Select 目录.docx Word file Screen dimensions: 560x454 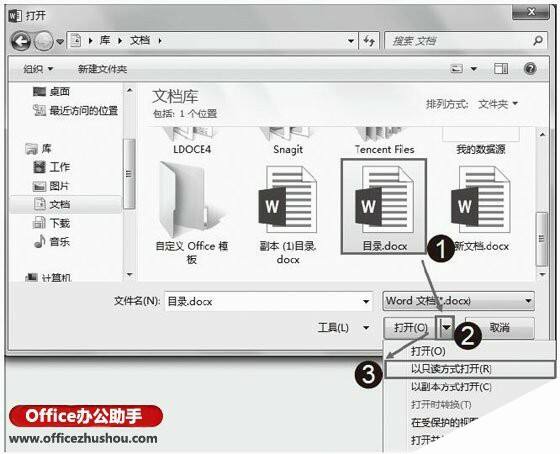tap(384, 207)
